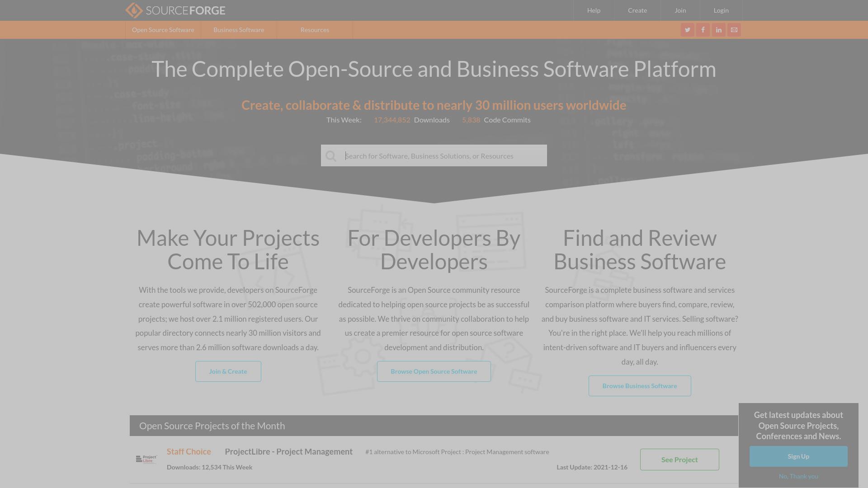Open the Help menu
This screenshot has height=488, width=868.
594,10
